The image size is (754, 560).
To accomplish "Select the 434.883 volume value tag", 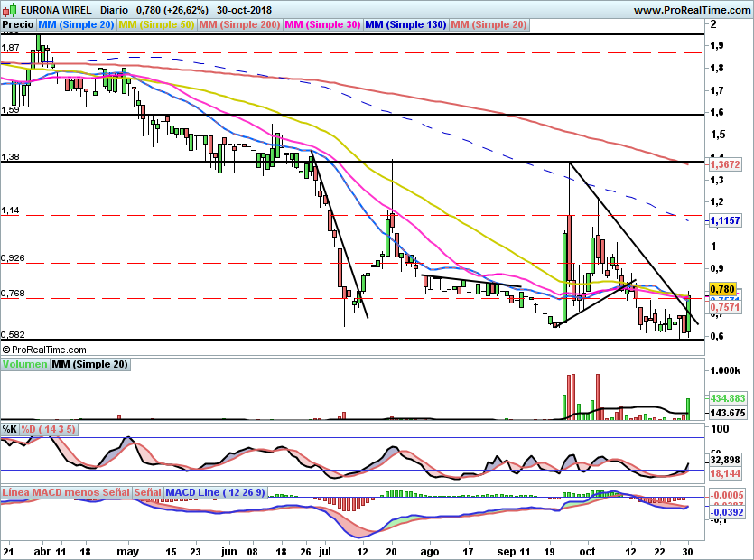I will (728, 398).
